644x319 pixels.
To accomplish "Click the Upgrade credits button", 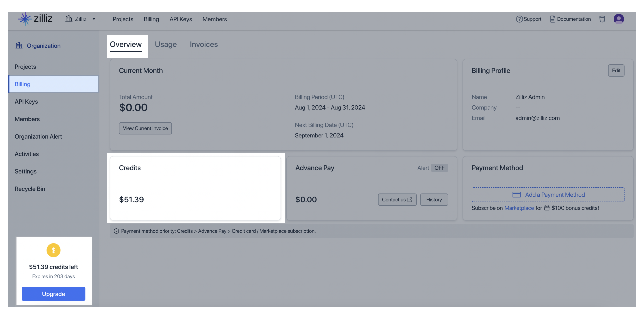I will tap(53, 294).
